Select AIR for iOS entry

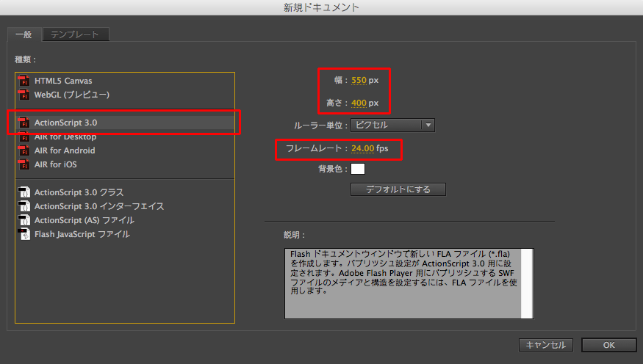click(125, 164)
